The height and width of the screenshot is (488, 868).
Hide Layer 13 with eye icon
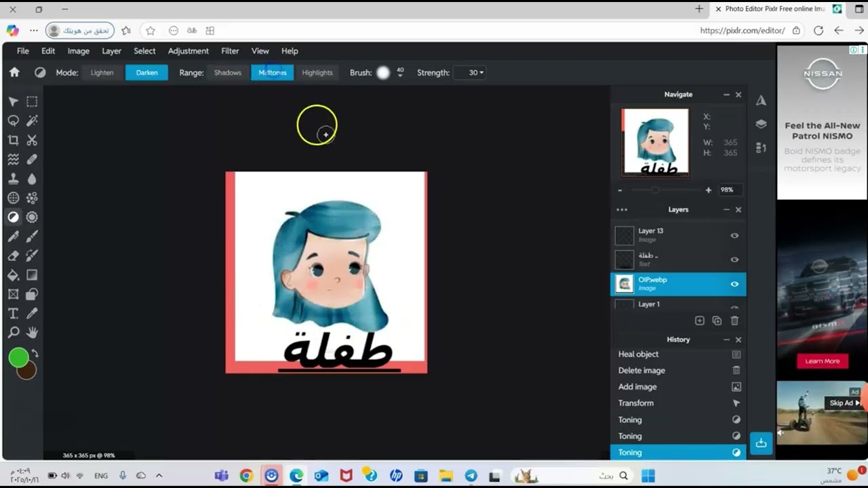(734, 236)
